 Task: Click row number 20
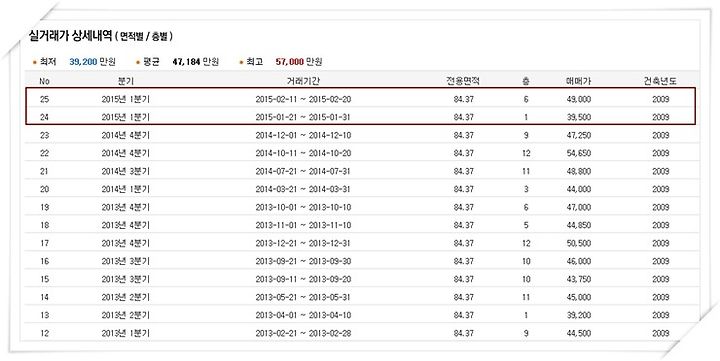[x=45, y=189]
